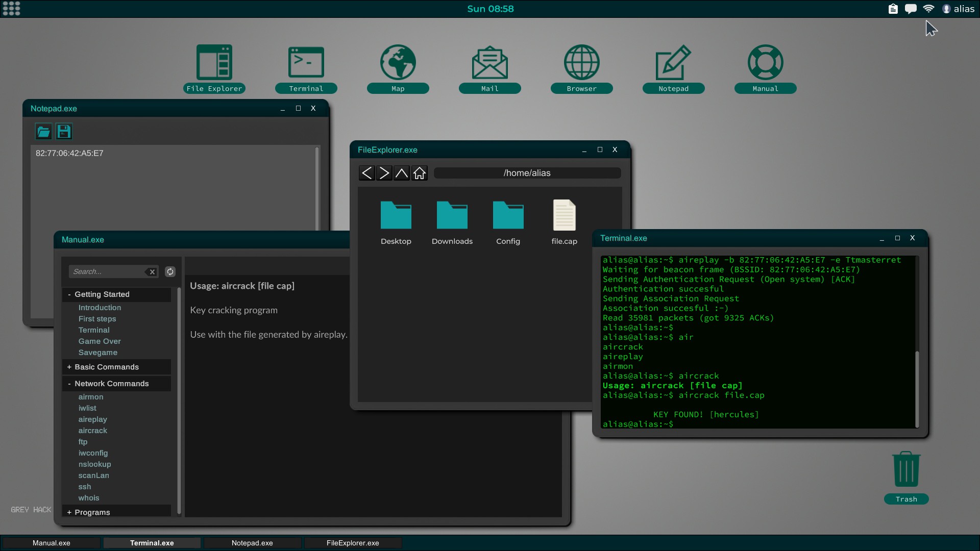980x551 pixels.
Task: Click the Wi-Fi icon in system tray
Action: 929,9
